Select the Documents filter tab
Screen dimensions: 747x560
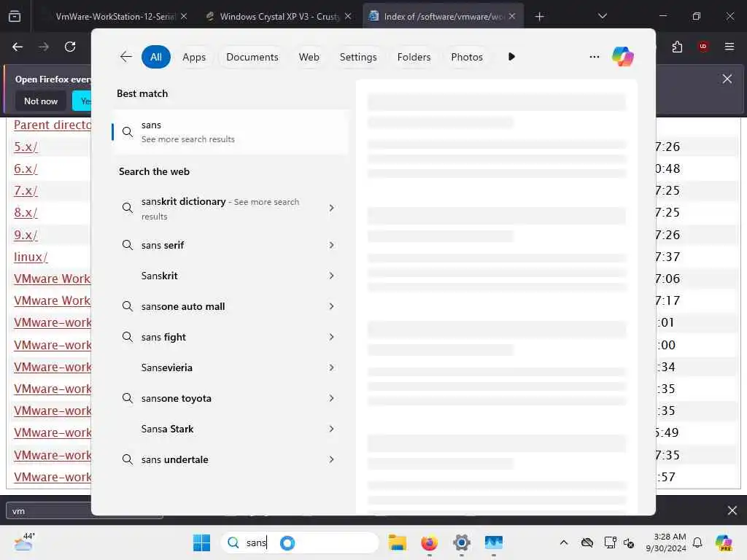pos(252,57)
